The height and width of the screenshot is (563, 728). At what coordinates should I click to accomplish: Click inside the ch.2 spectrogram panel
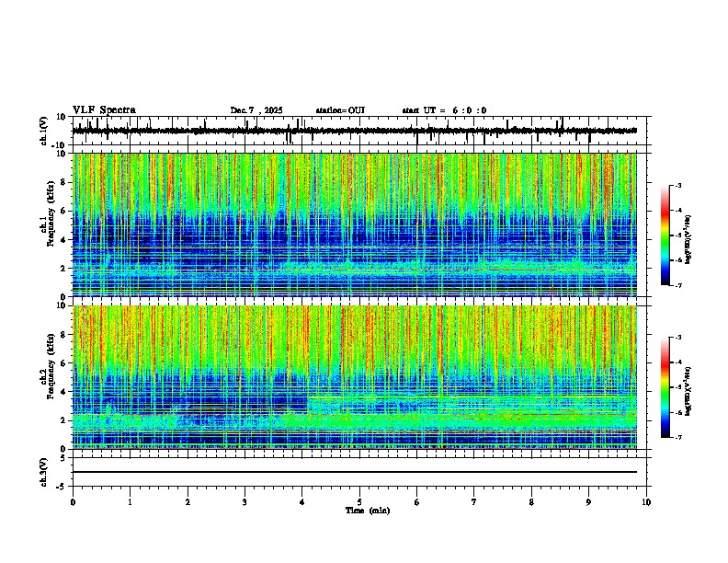(x=355, y=377)
